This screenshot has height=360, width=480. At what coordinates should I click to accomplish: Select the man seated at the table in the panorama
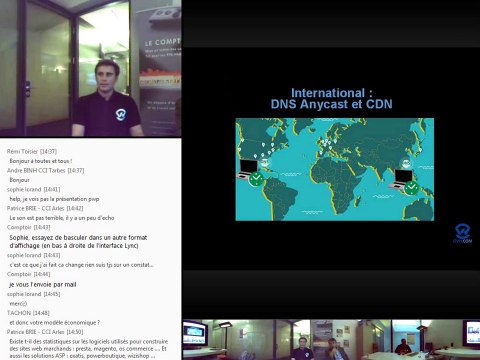(x=402, y=347)
